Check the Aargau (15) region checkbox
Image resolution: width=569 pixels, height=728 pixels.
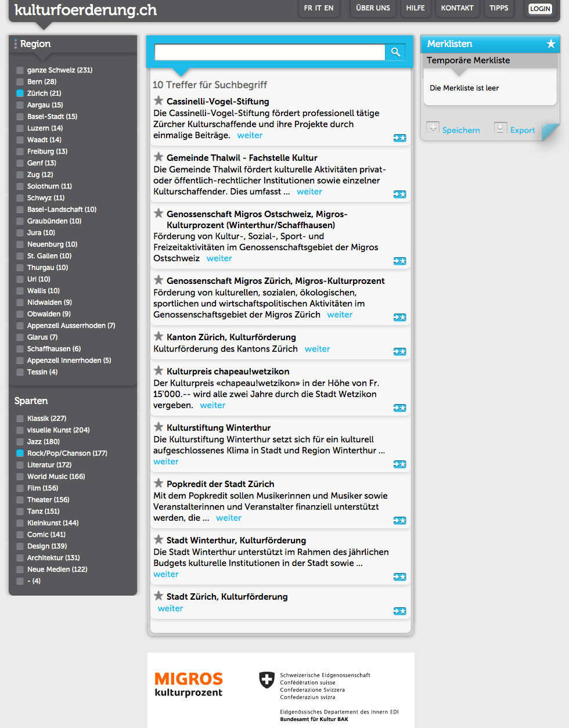pos(20,105)
